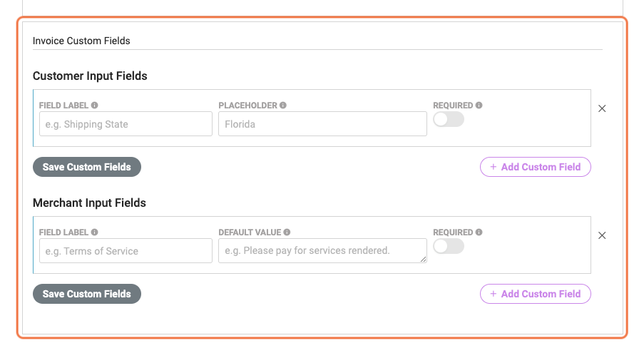Click info icon beside merchant REQUIRED label
The width and height of the screenshot is (644, 358).
479,232
